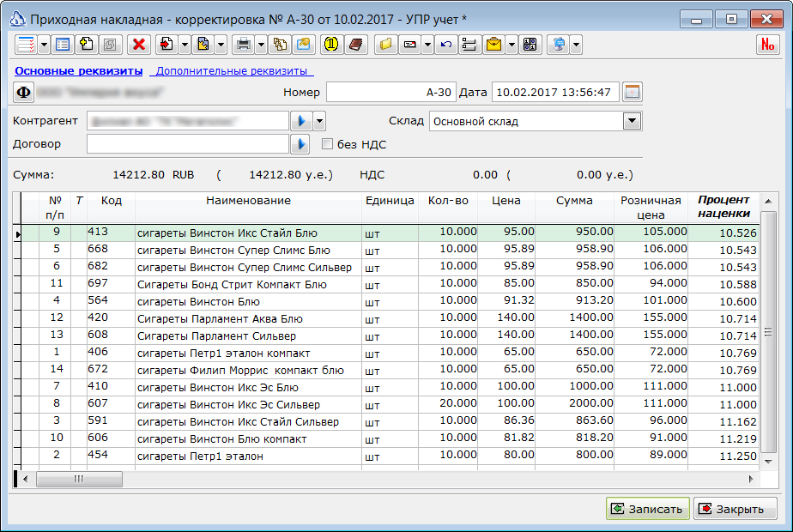Click the blue undo arrow icon
793x532 pixels.
tap(446, 45)
